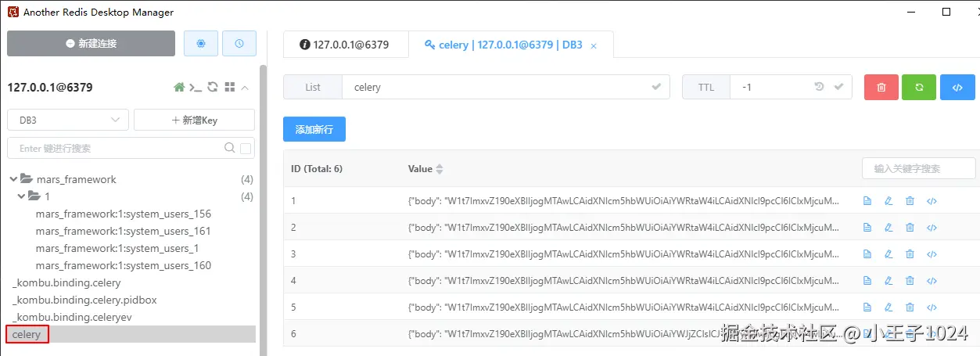
Task: Switch to the 127.0.0.1@6379 info tab
Action: click(345, 45)
